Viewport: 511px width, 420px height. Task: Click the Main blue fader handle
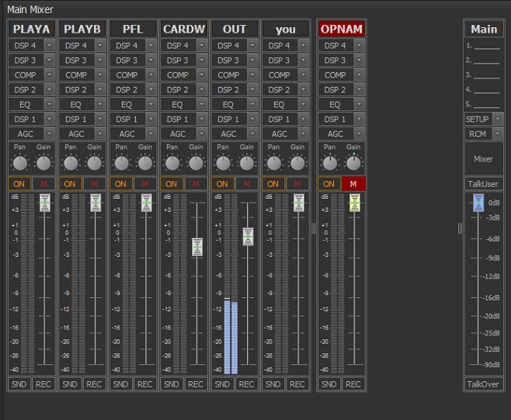(478, 203)
